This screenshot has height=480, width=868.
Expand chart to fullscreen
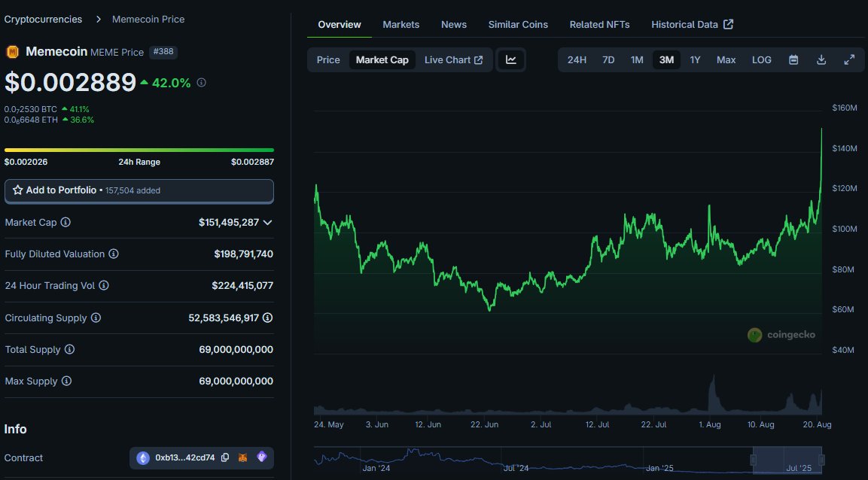tap(849, 59)
